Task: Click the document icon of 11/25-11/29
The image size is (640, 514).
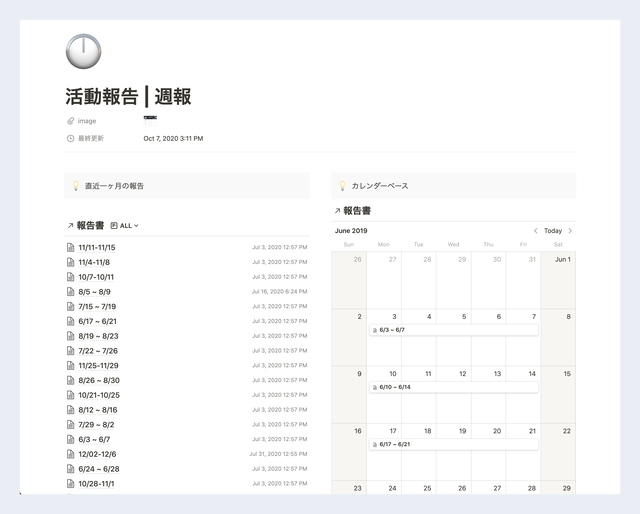Action: coord(71,365)
